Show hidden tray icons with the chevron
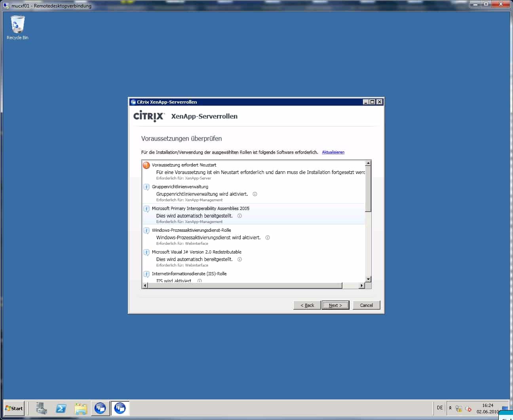Image resolution: width=513 pixels, height=420 pixels. coord(450,408)
